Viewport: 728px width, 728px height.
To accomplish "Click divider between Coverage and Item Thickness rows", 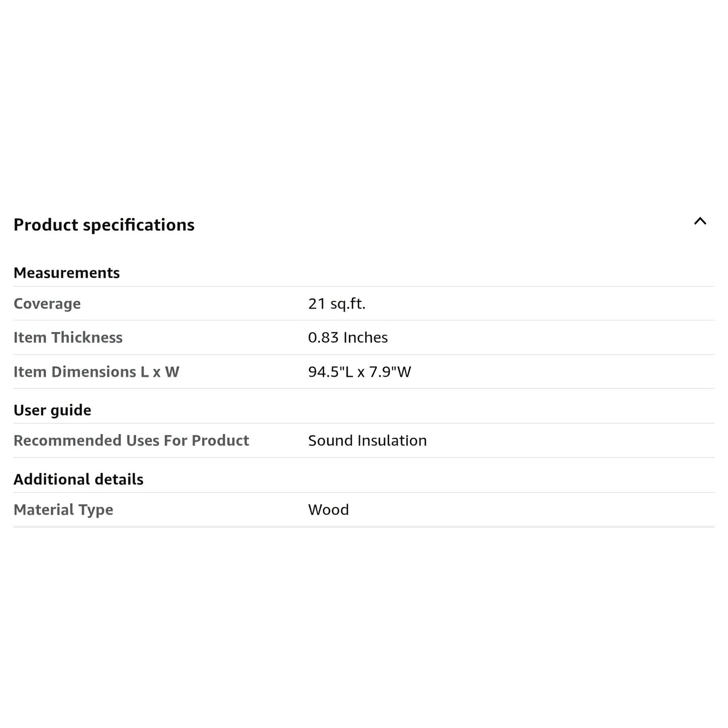I will pyautogui.click(x=364, y=320).
